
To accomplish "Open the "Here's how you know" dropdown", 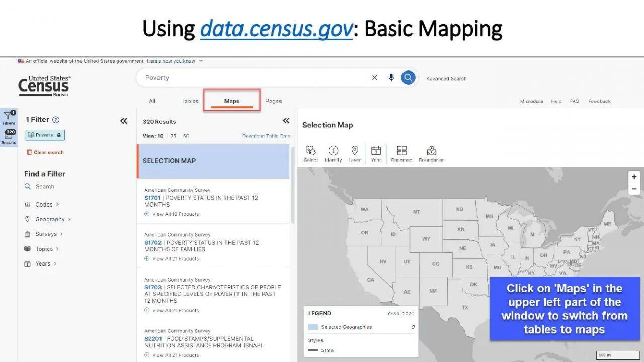I will click(175, 61).
